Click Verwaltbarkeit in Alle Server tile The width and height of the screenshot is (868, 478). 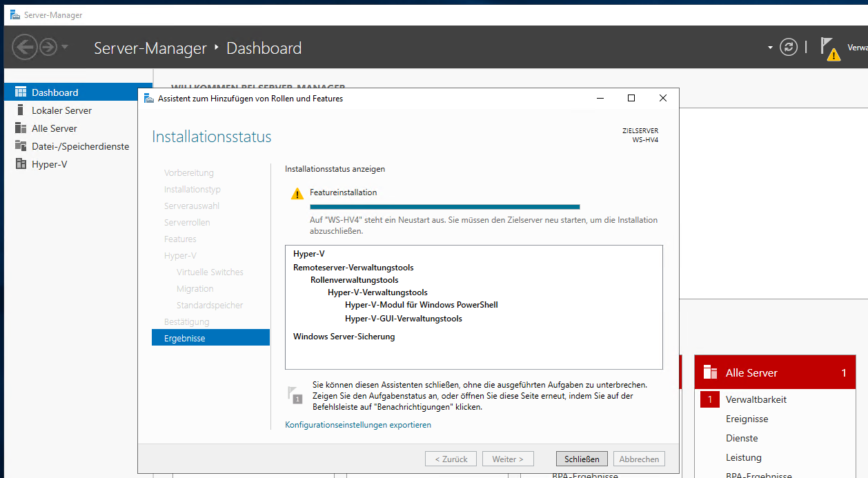point(756,399)
